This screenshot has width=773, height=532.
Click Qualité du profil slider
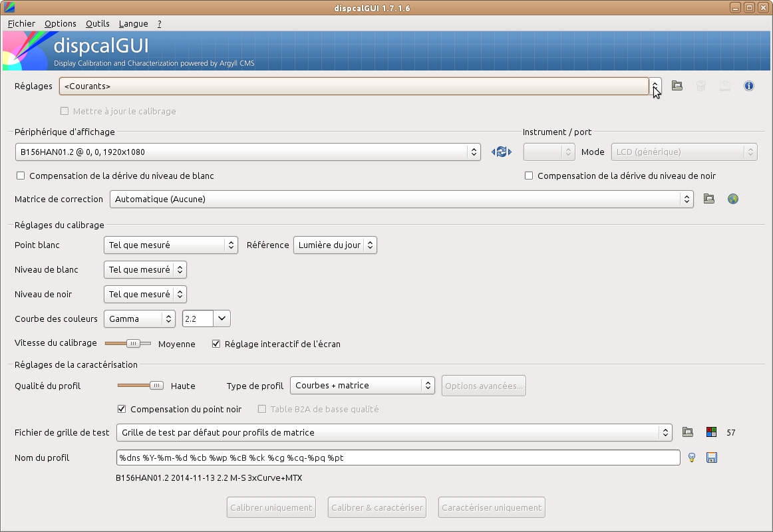(x=140, y=385)
